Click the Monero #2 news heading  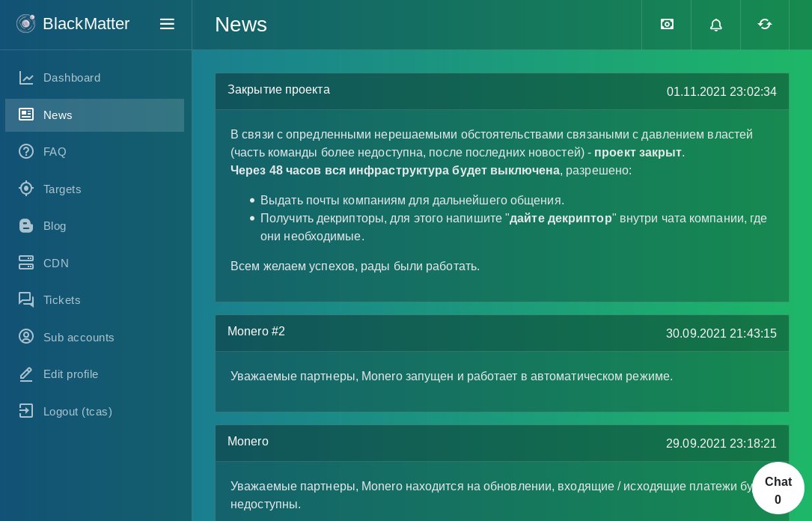pos(257,332)
